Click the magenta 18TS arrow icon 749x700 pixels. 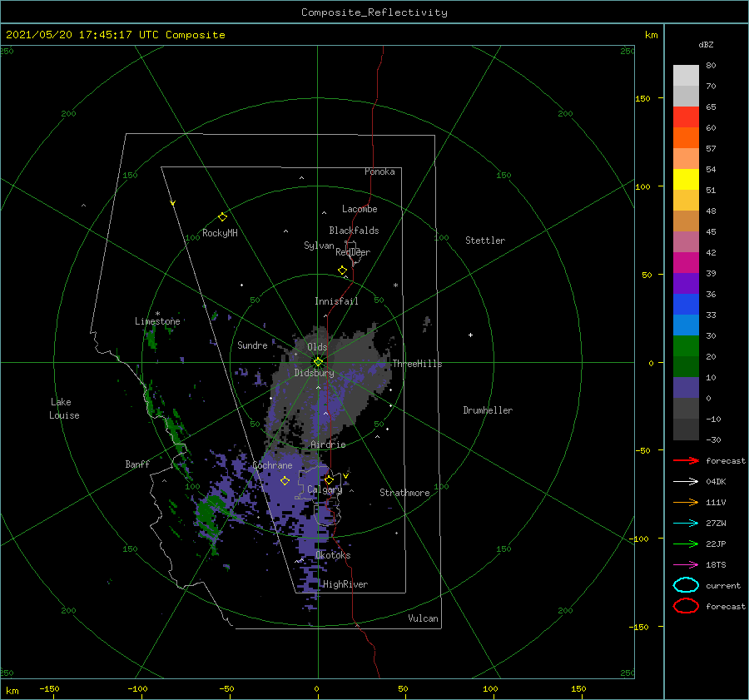[686, 564]
